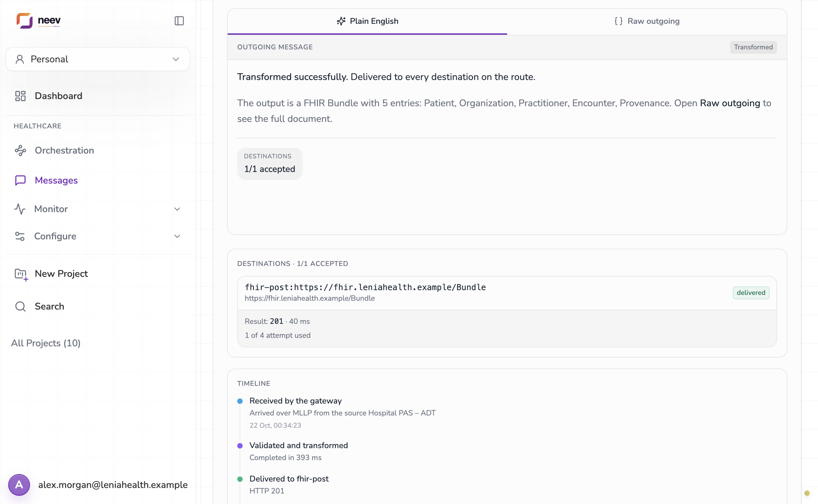
Task: Click the Transformed status badge
Action: [753, 47]
